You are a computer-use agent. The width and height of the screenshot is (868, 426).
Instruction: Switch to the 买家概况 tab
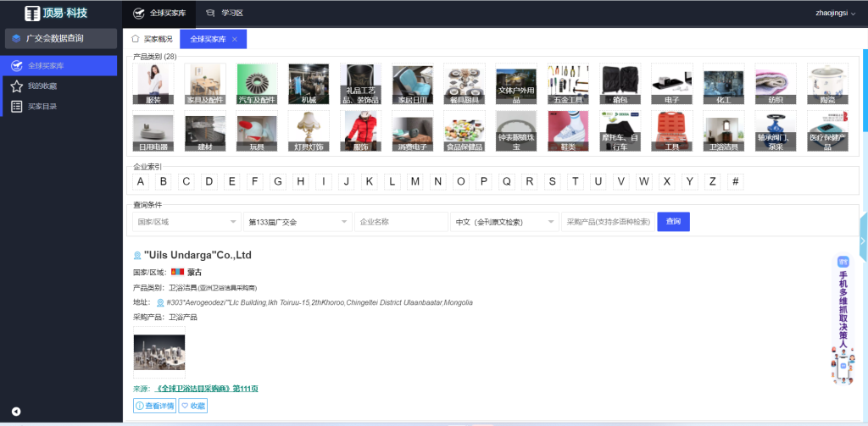coord(152,39)
